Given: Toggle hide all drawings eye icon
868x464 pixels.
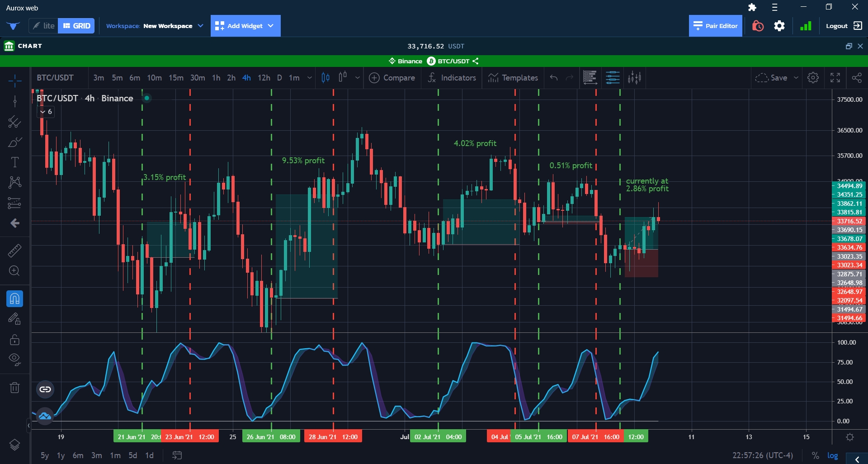Looking at the screenshot, I should click(14, 359).
